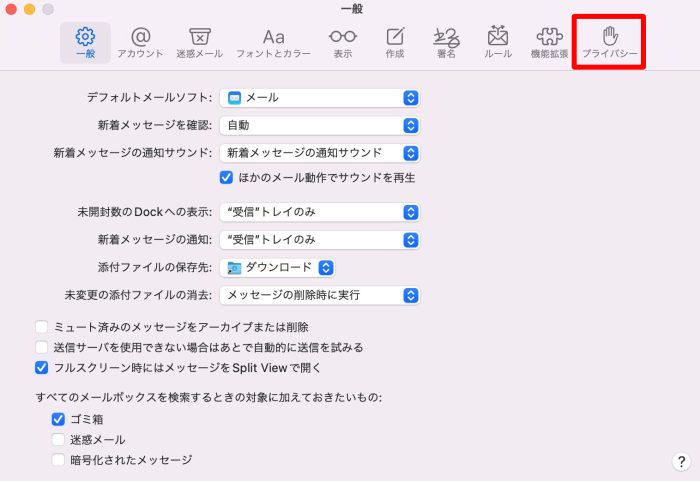
Task: Check the 暗号化されたメッセージ option
Action: [58, 460]
